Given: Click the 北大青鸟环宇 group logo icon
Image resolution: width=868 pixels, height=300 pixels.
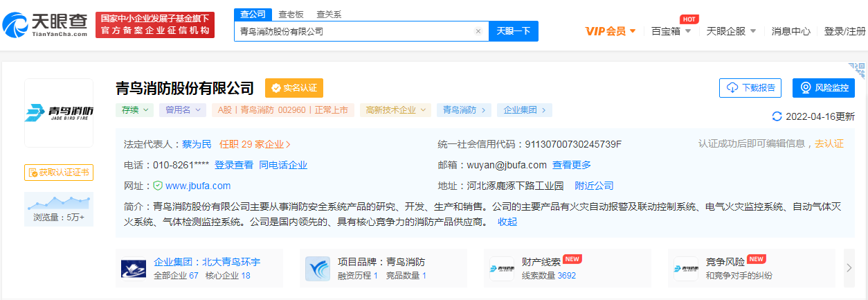Looking at the screenshot, I should [x=133, y=268].
